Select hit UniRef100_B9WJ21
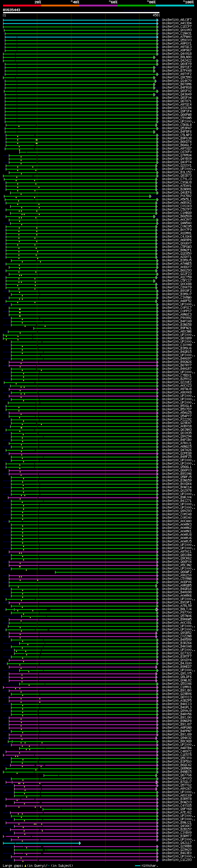 click(x=177, y=822)
